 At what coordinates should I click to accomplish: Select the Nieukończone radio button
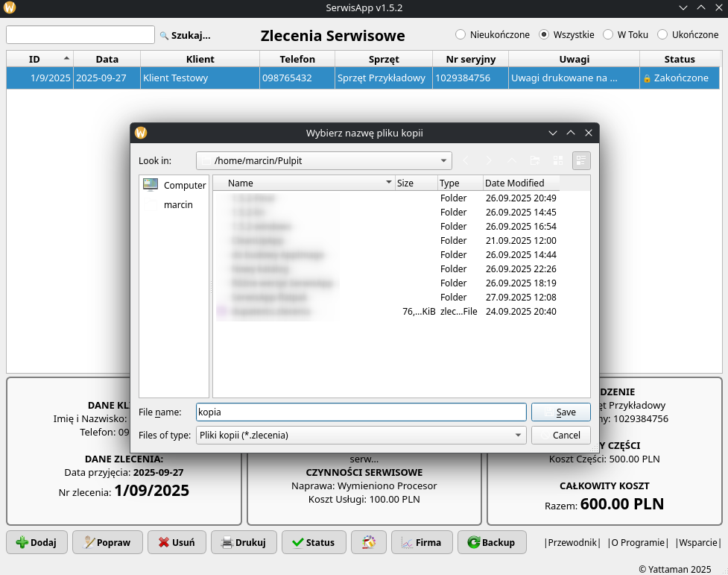(x=460, y=34)
